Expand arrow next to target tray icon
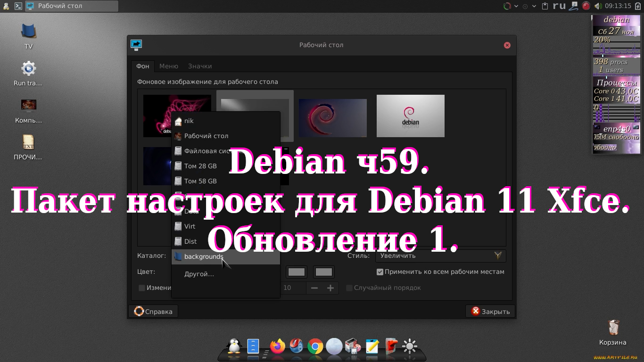644x362 pixels. (534, 6)
